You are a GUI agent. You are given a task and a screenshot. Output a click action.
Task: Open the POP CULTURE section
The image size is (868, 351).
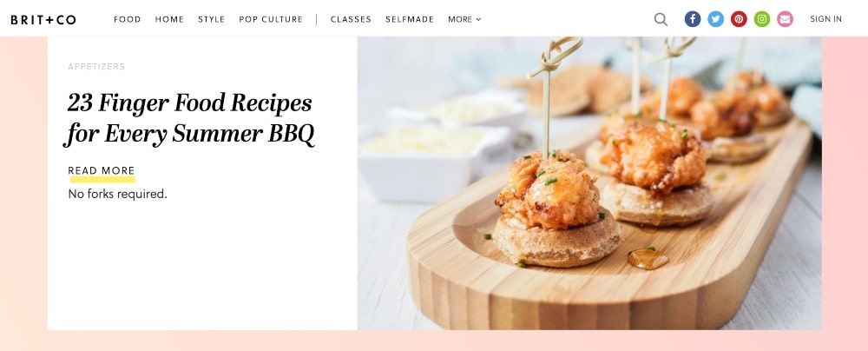tap(271, 19)
